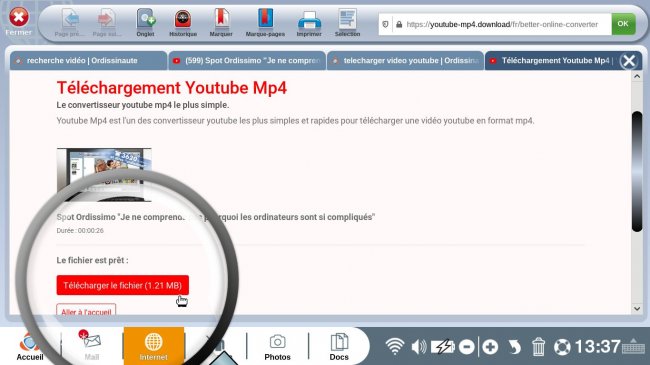This screenshot has height=365, width=650.
Task: Go forward with Page suivante icon
Action: click(107, 19)
